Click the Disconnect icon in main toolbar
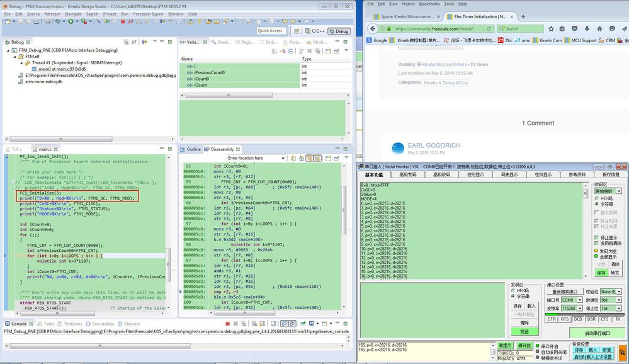The height and width of the screenshot is (364, 629). pyautogui.click(x=131, y=21)
